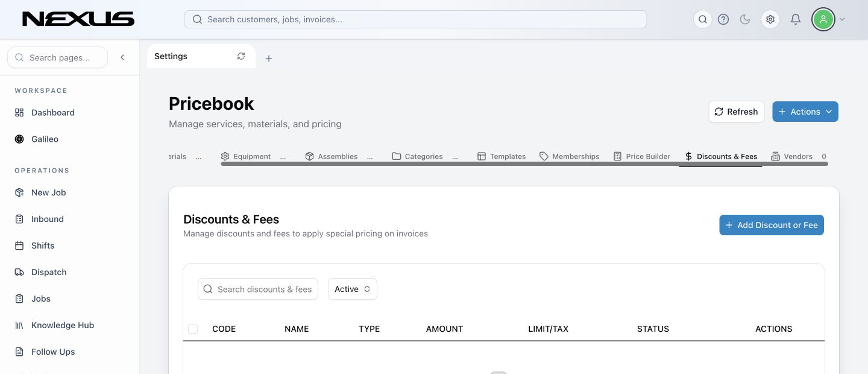Image resolution: width=868 pixels, height=374 pixels.
Task: Reload the Settings tab via refresh icon
Action: pyautogui.click(x=241, y=56)
